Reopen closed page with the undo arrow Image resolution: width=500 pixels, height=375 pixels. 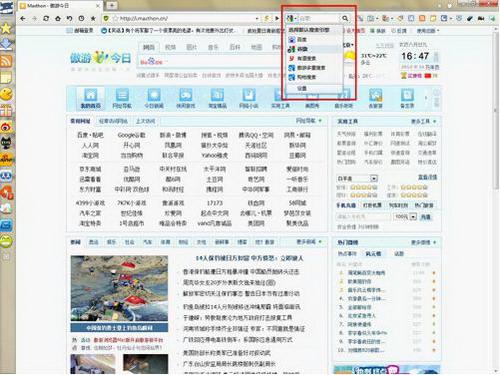click(x=69, y=18)
